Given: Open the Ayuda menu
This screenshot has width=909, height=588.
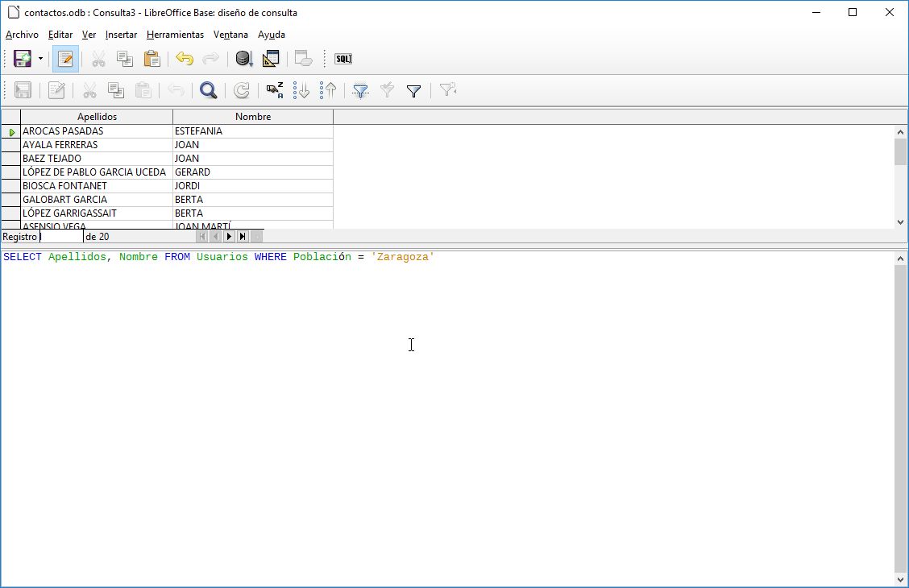Looking at the screenshot, I should (x=272, y=35).
